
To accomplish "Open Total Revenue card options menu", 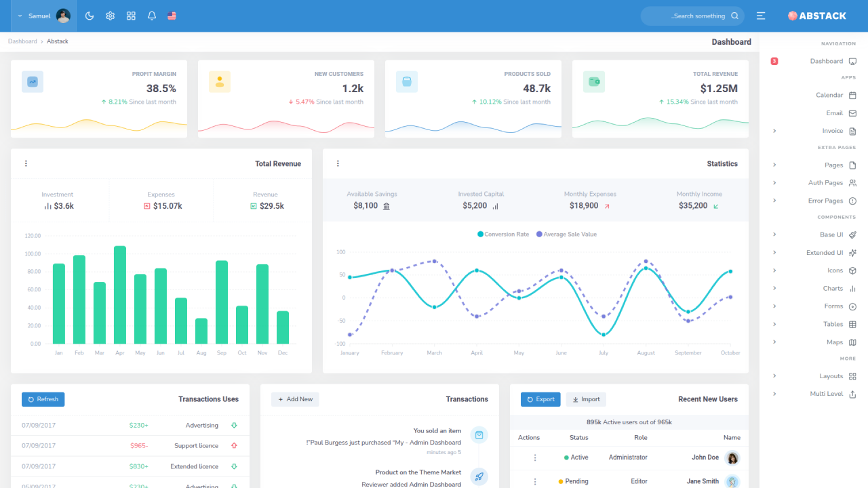I will tap(26, 163).
